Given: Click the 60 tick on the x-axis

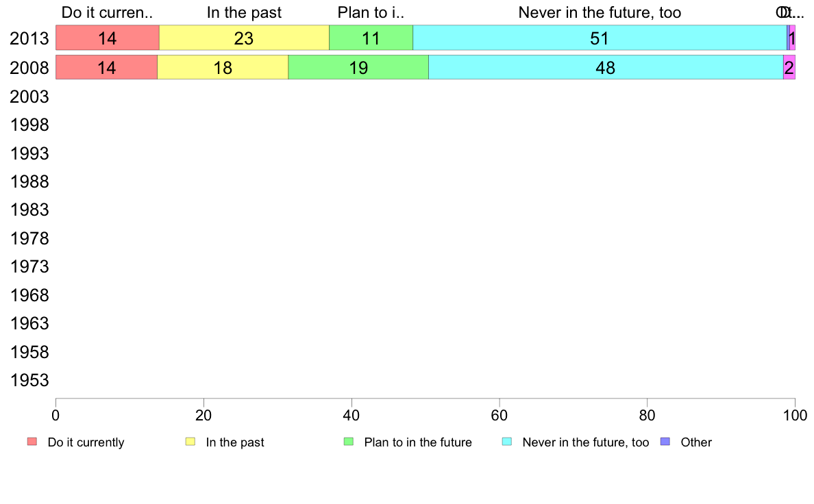Looking at the screenshot, I should click(500, 415).
